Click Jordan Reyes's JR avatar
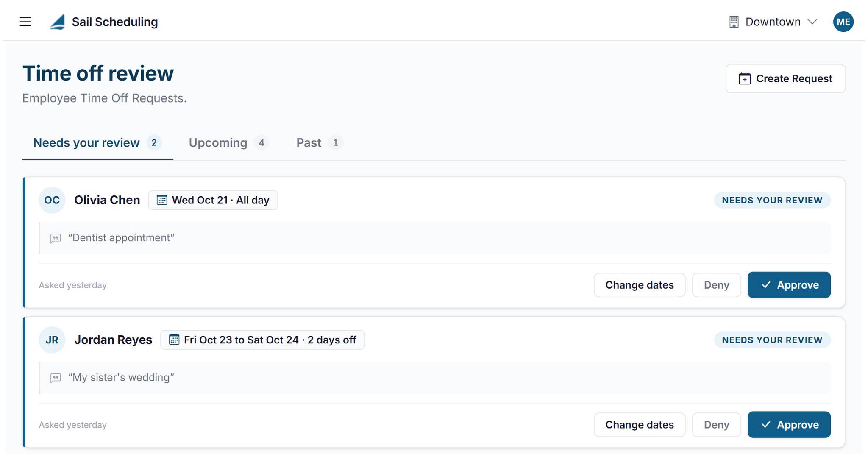 point(52,340)
